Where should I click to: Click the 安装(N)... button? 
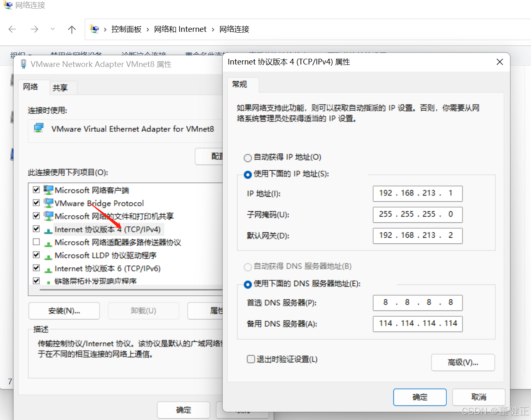64,311
